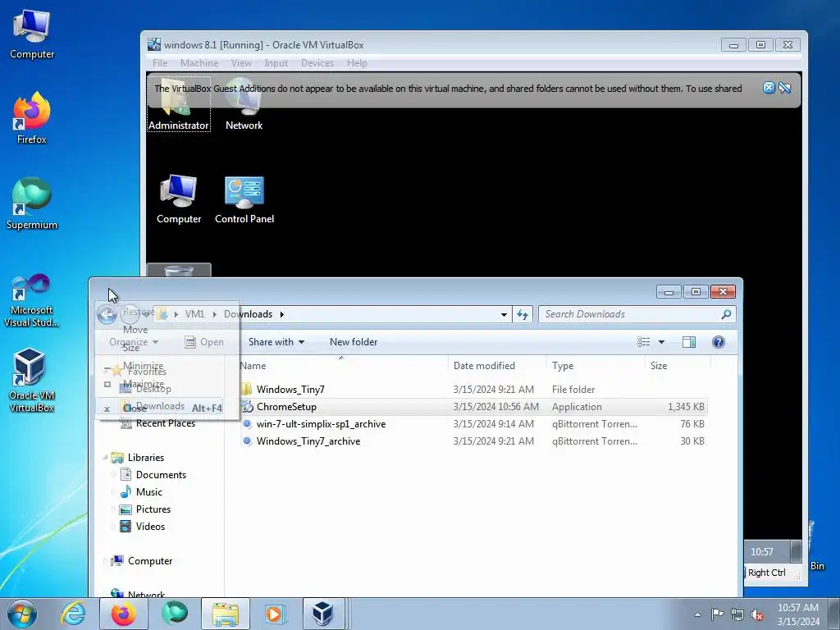Open the Share with dropdown
The image size is (840, 630).
click(x=276, y=342)
